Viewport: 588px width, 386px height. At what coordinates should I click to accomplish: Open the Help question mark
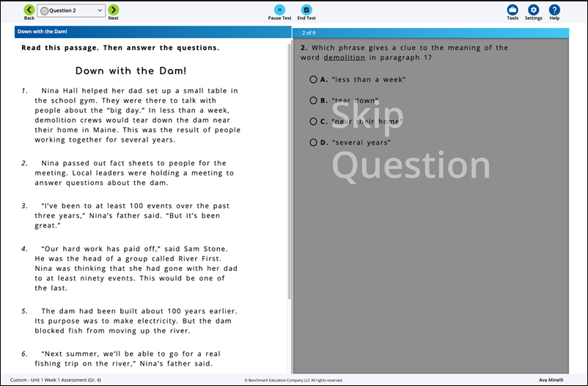(554, 10)
